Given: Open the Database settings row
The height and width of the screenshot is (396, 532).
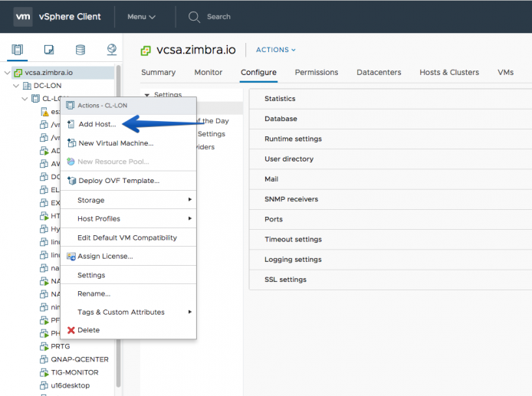Looking at the screenshot, I should click(390, 119).
